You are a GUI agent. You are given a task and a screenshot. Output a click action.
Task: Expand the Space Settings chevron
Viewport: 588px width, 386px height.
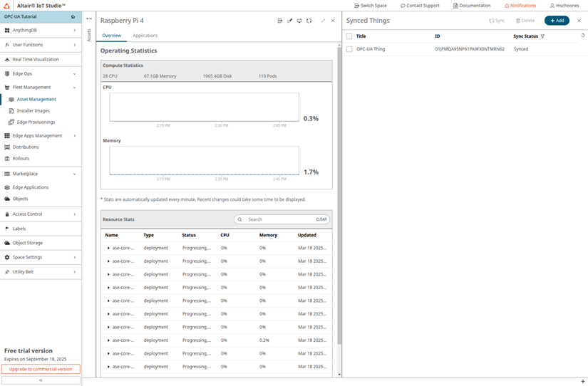[x=75, y=258]
